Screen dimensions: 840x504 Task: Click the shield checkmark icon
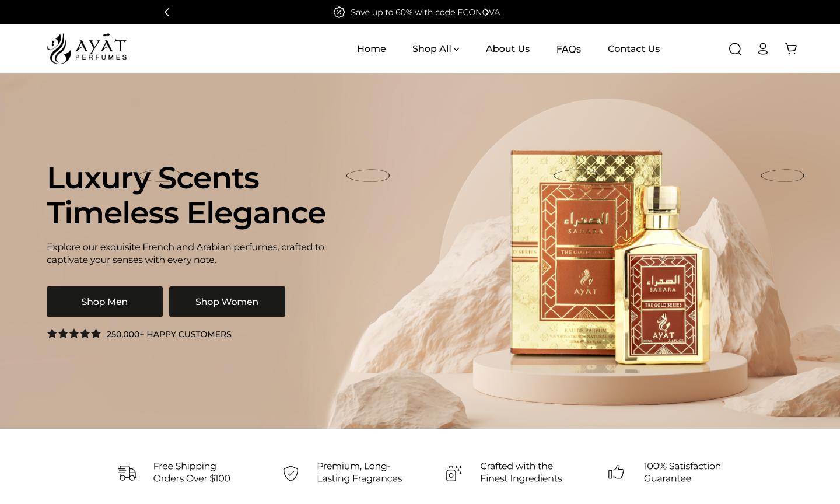(x=290, y=473)
